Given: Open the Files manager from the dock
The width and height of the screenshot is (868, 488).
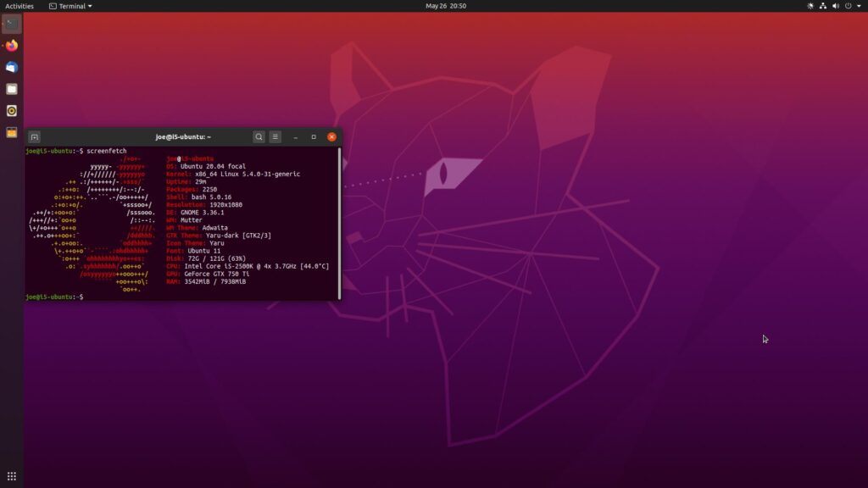Looking at the screenshot, I should (x=12, y=89).
